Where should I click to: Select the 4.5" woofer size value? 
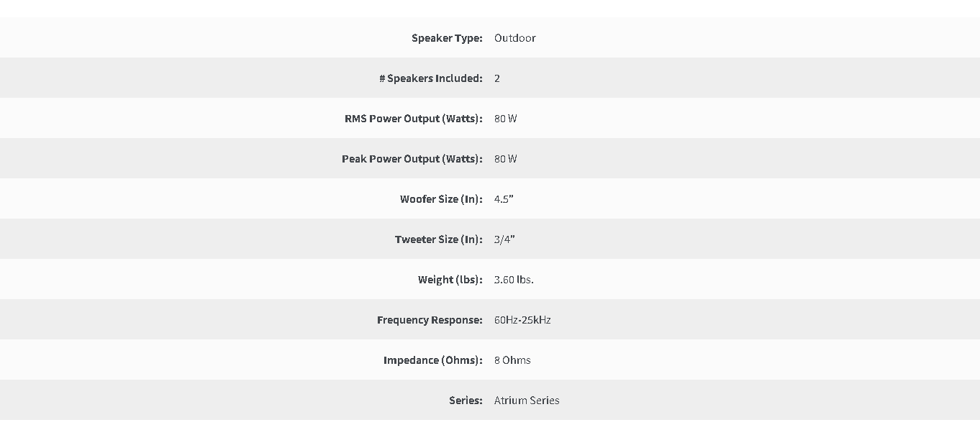click(504, 199)
